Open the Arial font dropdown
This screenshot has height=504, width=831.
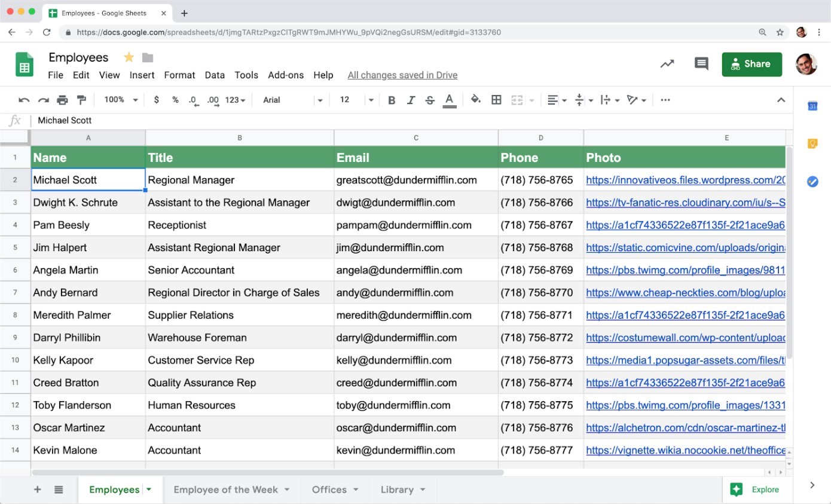(293, 100)
